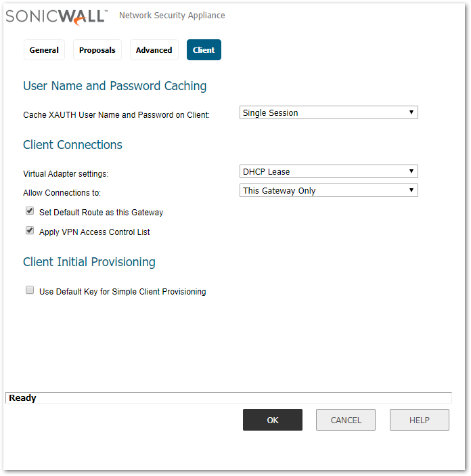Switch to the General tab
The height and width of the screenshot is (476, 471).
click(44, 50)
